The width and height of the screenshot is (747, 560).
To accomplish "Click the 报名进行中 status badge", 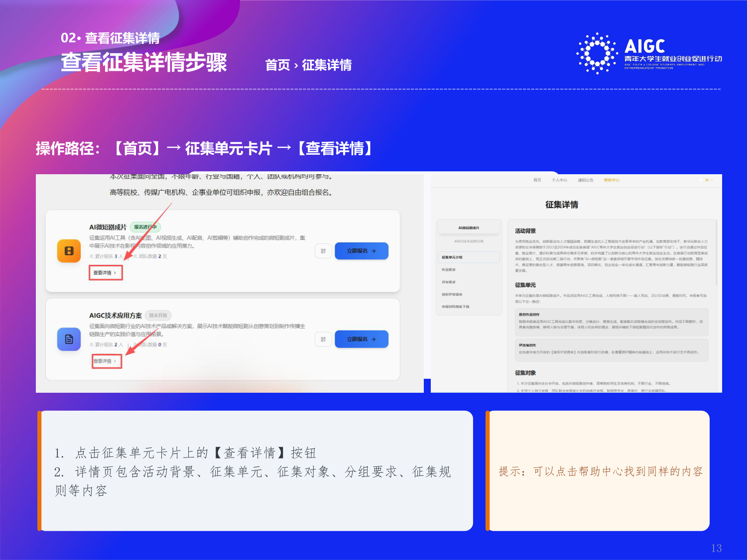I will pos(145,227).
